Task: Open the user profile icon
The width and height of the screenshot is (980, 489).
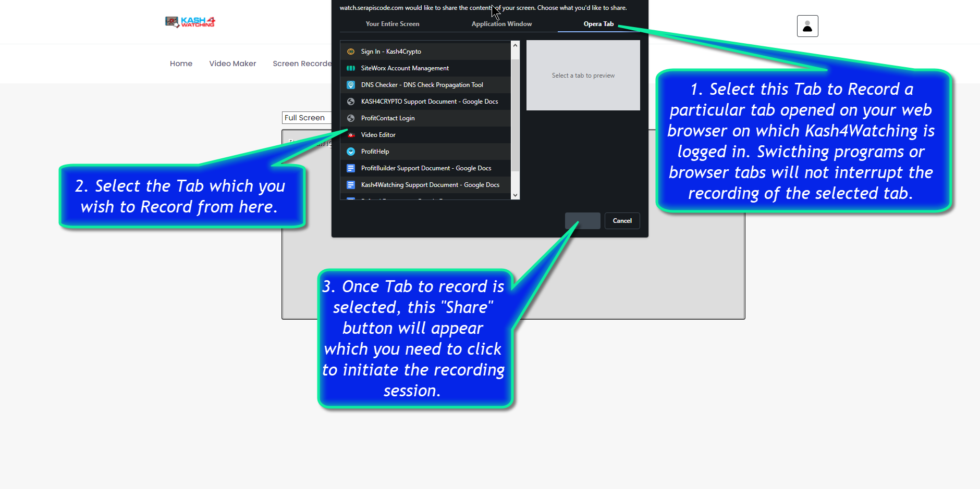Action: pyautogui.click(x=807, y=26)
